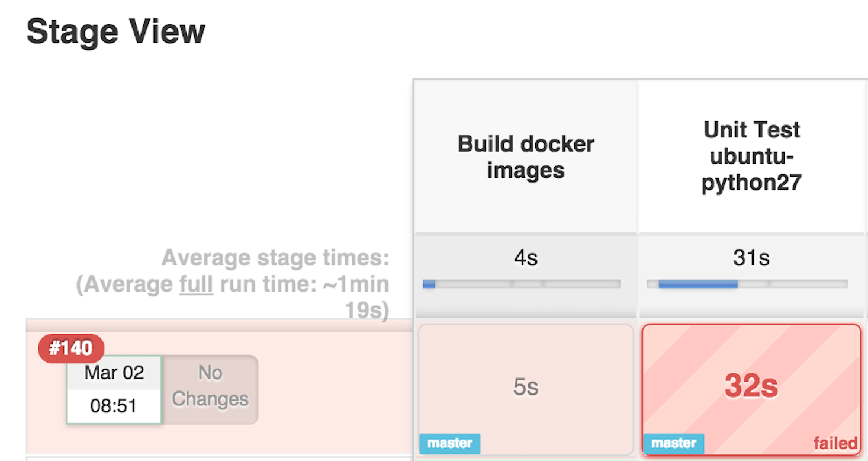
Task: Open the failed 32s stage cell
Action: [751, 386]
